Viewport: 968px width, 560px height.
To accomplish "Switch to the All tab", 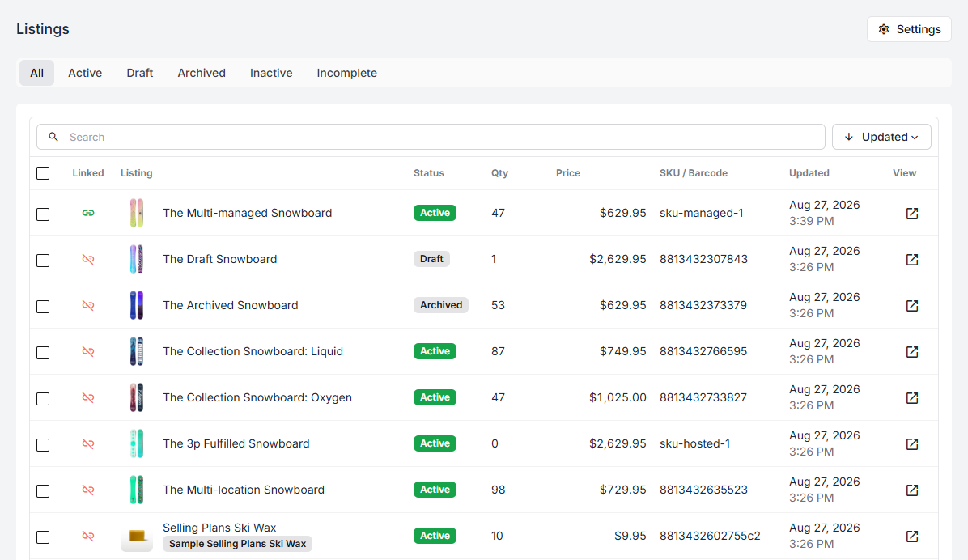I will 36,73.
